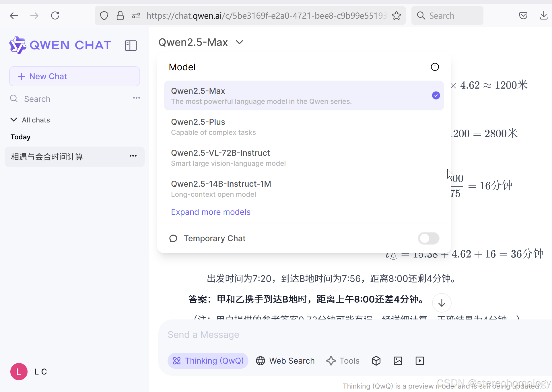Viewport: 552px width, 392px height.
Task: Click Expand more models link
Action: 211,212
